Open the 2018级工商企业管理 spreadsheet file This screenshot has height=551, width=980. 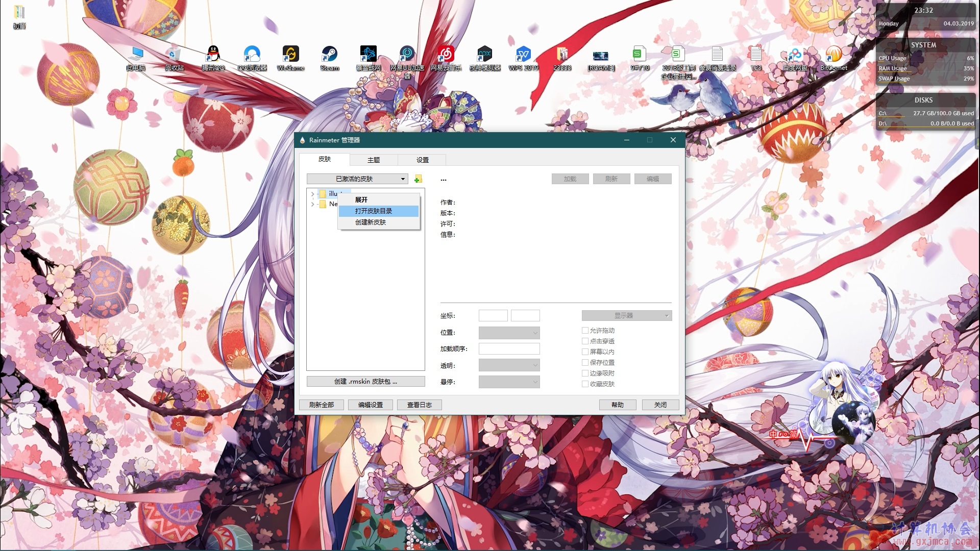point(679,62)
